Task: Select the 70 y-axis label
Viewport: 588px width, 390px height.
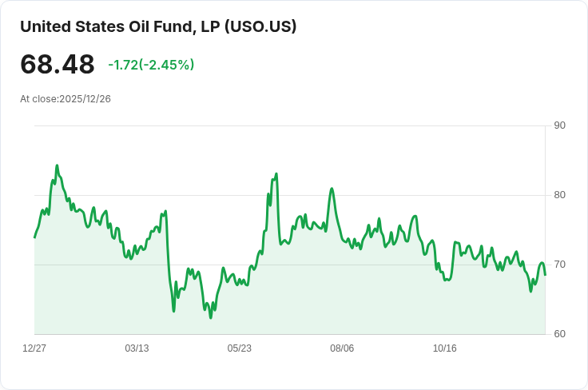Action: [x=559, y=265]
